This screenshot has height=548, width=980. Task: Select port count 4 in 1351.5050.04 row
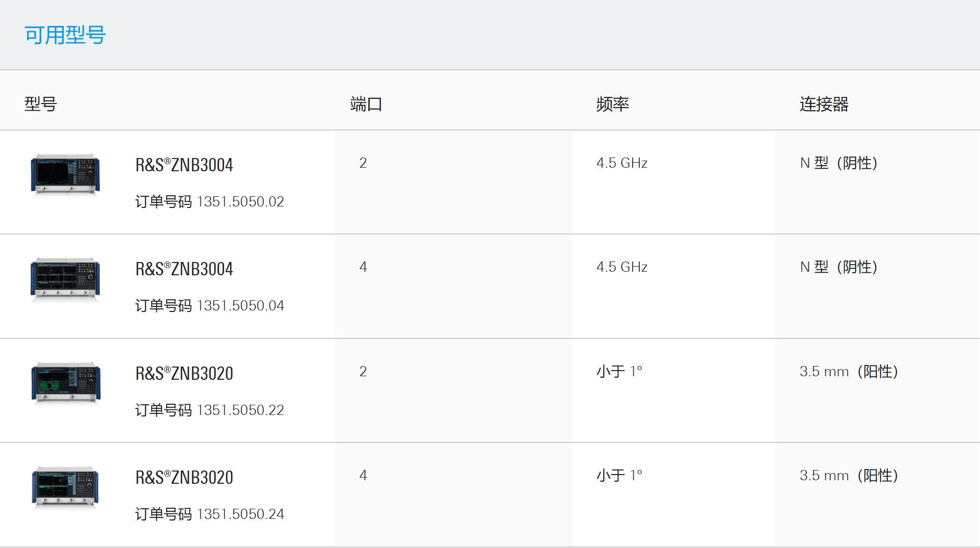coord(363,267)
